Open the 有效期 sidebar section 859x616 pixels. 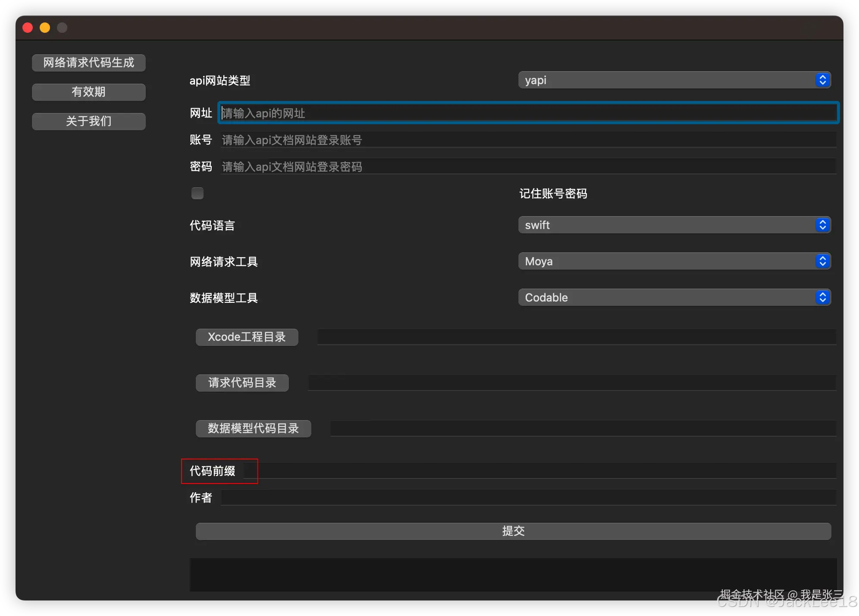tap(88, 92)
